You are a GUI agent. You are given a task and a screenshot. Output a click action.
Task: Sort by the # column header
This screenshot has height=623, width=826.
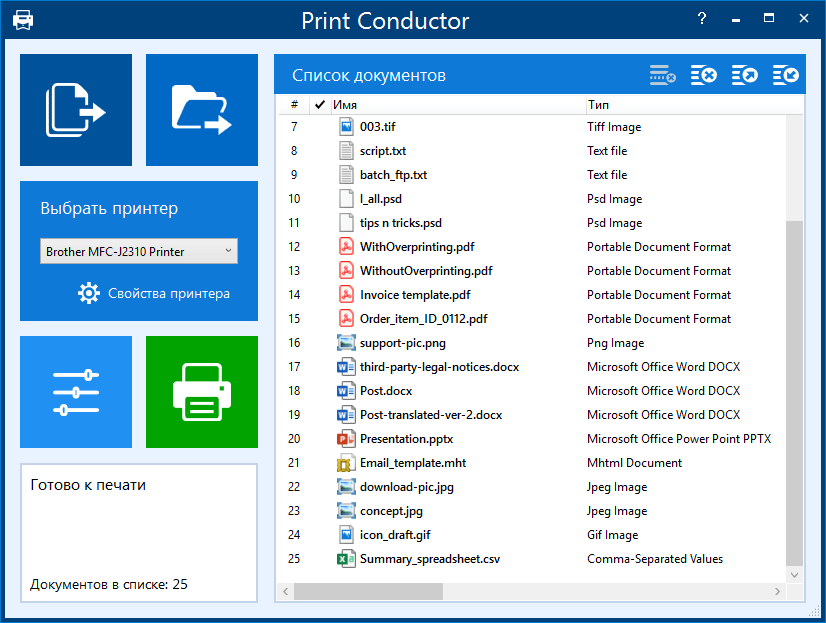[294, 105]
